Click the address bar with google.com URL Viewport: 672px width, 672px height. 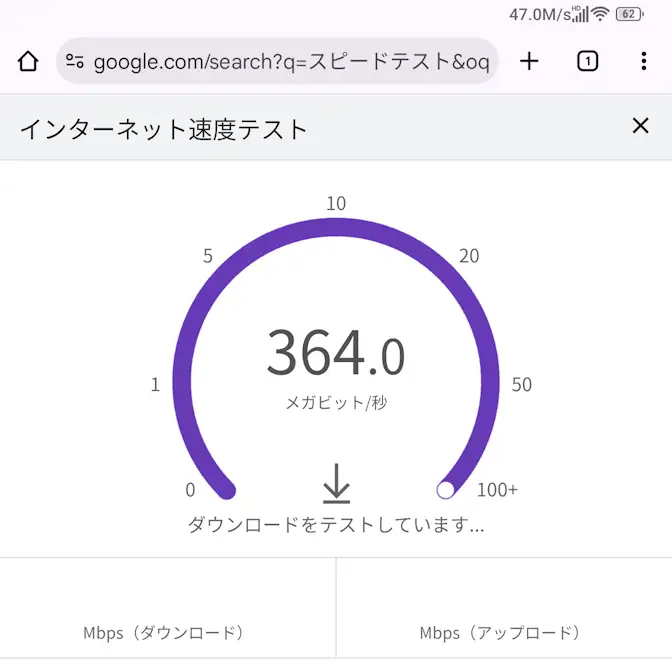pyautogui.click(x=290, y=62)
